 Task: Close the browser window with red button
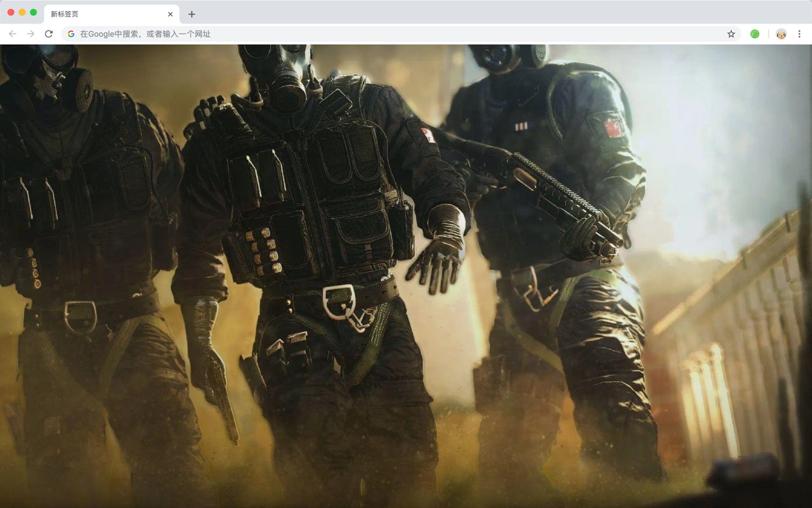tap(11, 12)
